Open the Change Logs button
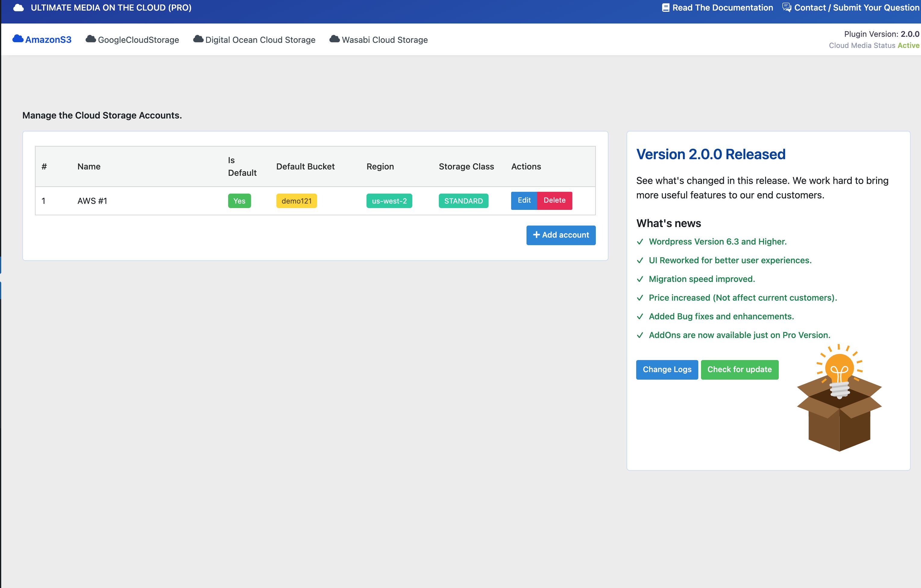 667,370
